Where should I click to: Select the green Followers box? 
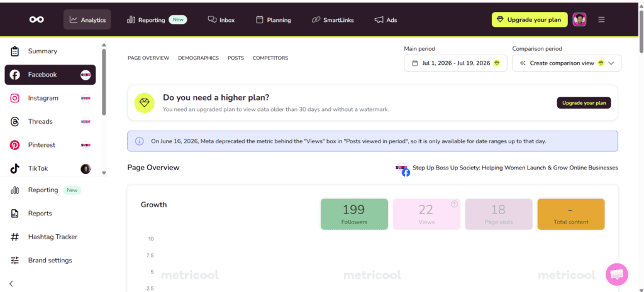click(x=354, y=214)
